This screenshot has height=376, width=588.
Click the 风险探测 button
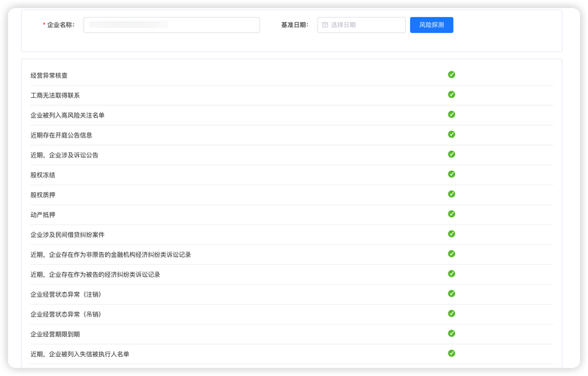(431, 25)
